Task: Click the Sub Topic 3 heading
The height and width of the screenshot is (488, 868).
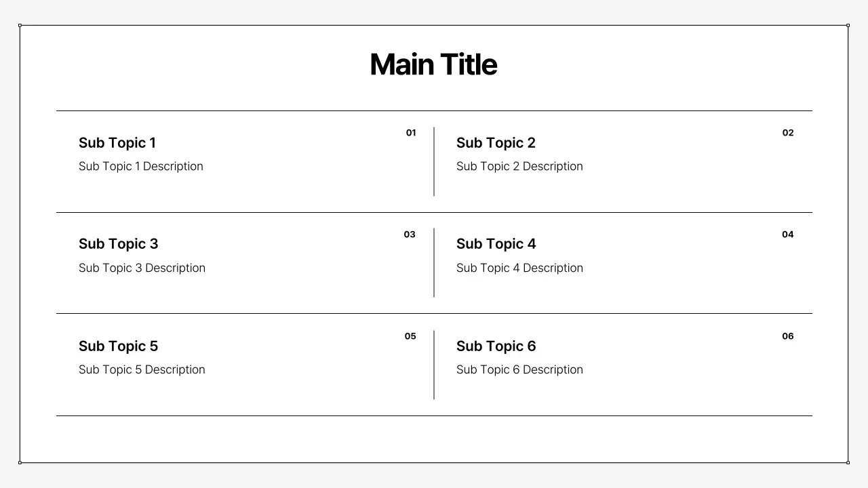Action: tap(118, 244)
